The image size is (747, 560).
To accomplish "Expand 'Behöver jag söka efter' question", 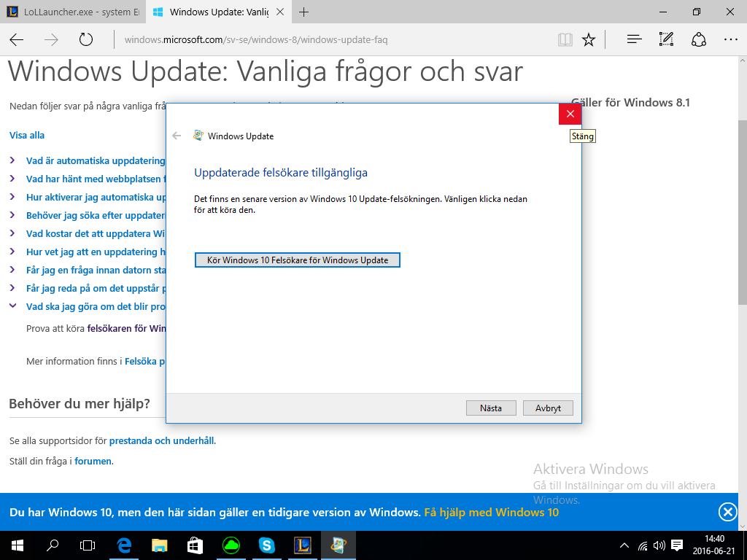I will click(96, 215).
